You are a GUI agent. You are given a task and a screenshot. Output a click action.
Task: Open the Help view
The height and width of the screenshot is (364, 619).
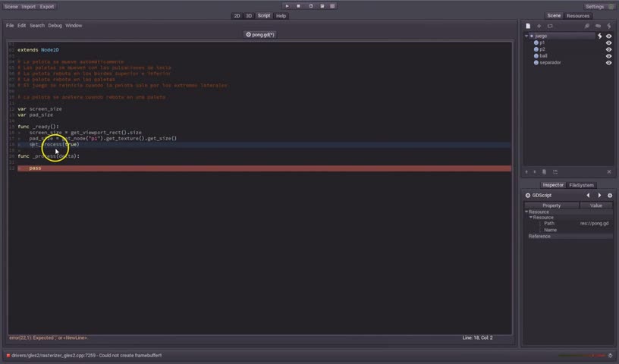click(281, 16)
